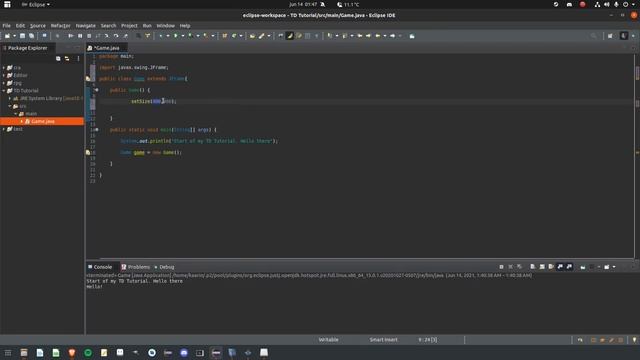Open the Edit menu
640x360 pixels.
(x=20, y=25)
